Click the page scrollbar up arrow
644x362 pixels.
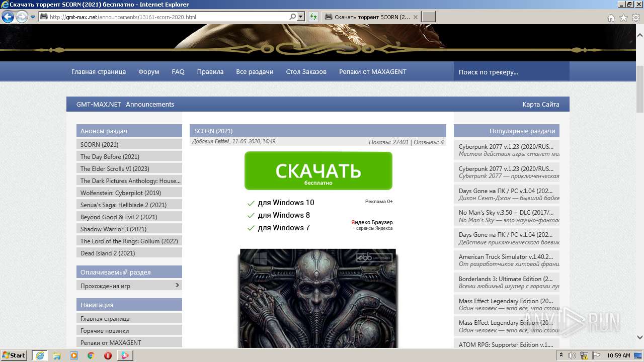639,36
